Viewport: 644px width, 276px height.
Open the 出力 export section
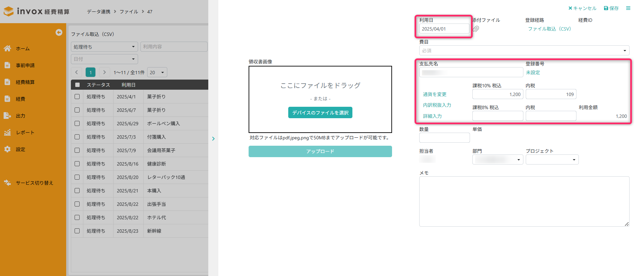click(x=20, y=116)
